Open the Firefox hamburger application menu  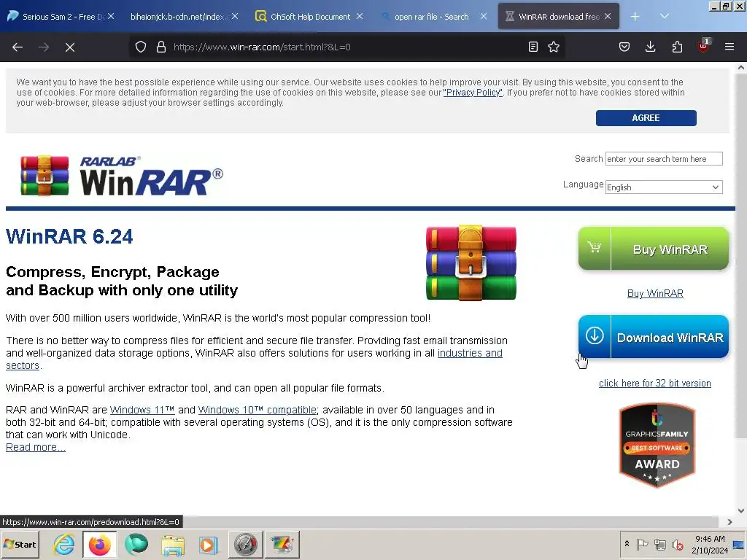729,47
